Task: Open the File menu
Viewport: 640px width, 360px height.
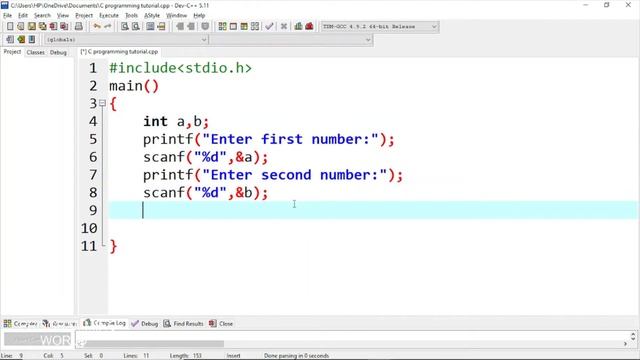Action: (x=7, y=16)
